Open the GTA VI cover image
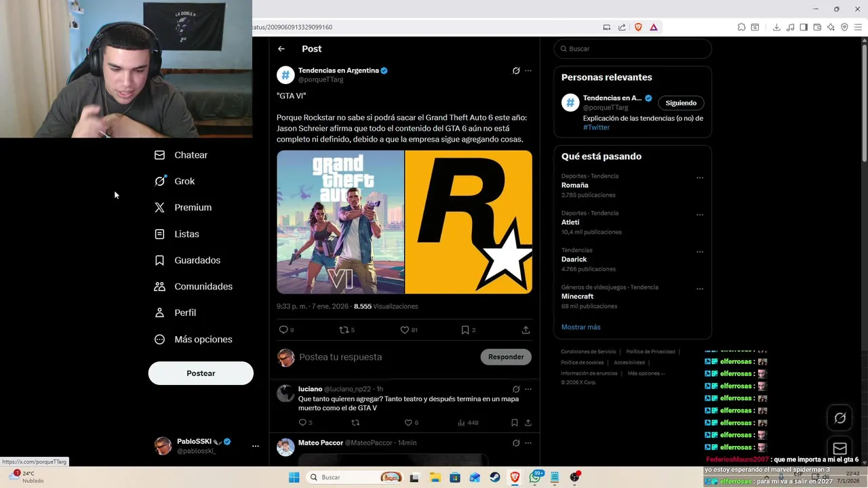 tap(340, 222)
